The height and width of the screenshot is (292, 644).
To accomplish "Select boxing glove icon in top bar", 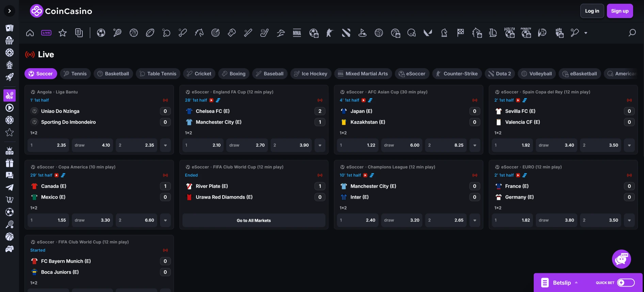I will click(232, 33).
